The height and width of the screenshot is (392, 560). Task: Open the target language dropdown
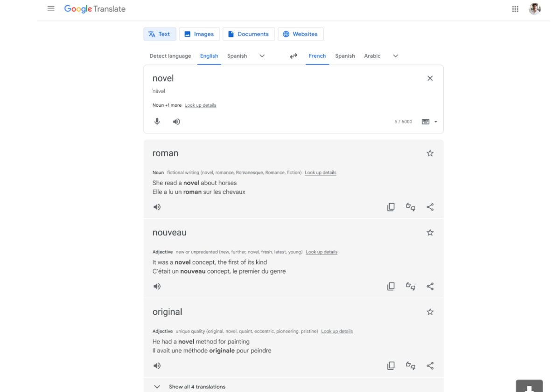pos(395,55)
